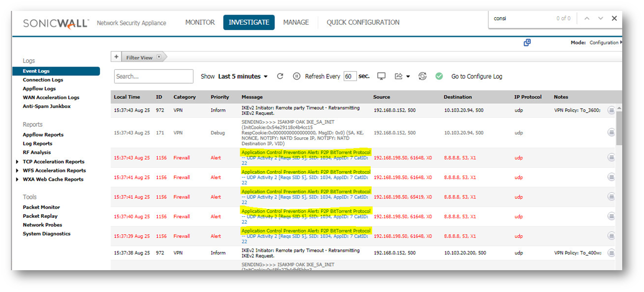Close the Filter View tab

point(159,57)
